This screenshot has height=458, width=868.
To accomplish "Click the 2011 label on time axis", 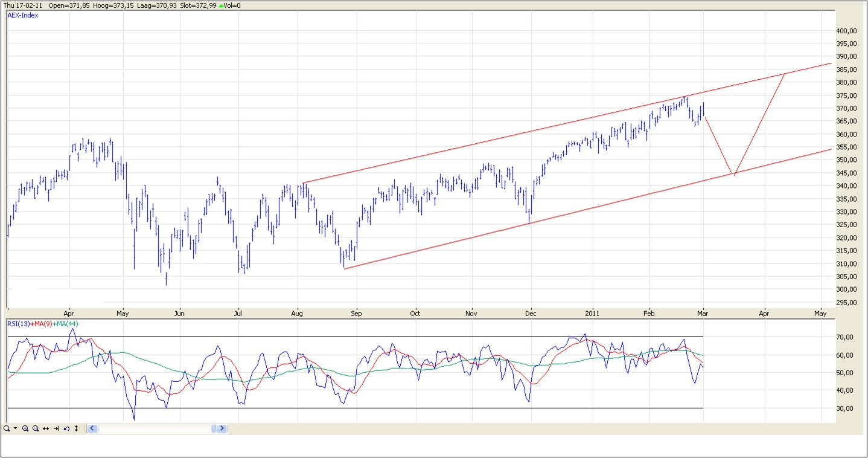I will pos(593,314).
